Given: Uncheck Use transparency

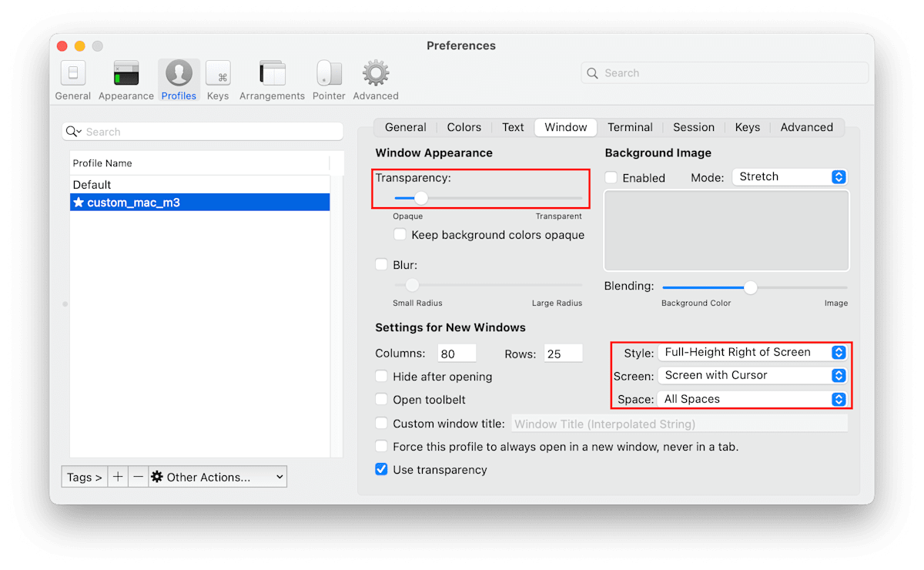Looking at the screenshot, I should click(382, 469).
